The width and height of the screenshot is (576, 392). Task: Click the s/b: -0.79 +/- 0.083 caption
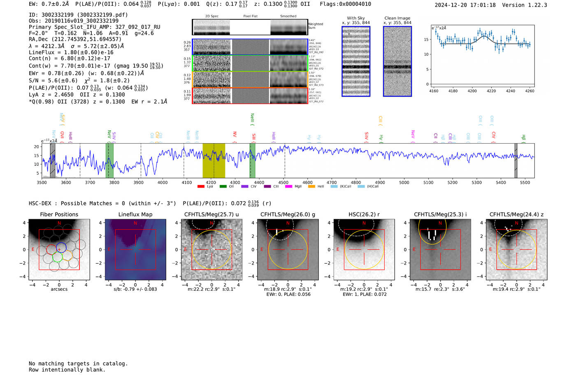point(135,289)
